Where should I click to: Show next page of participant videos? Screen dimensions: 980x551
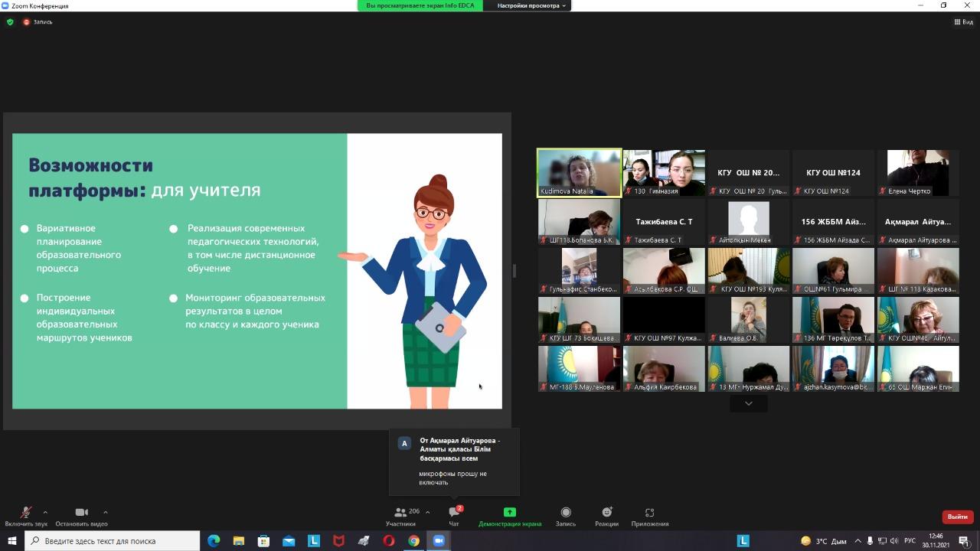748,403
